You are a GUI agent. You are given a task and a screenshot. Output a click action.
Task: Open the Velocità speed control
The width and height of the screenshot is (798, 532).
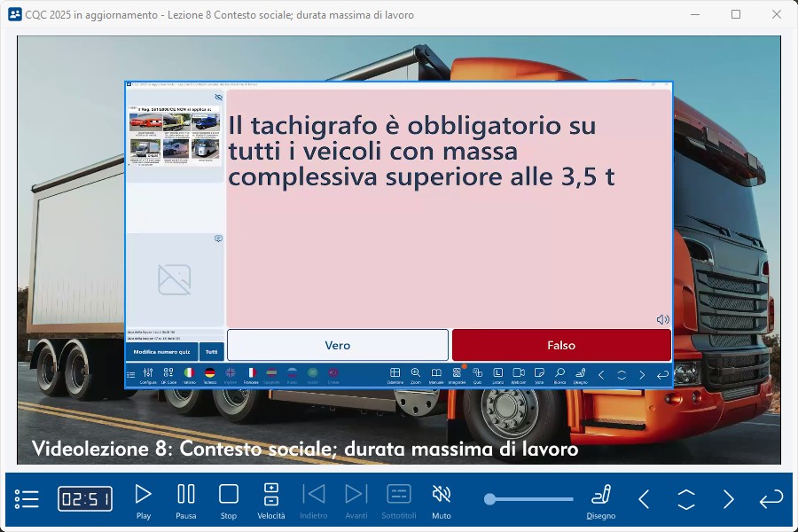point(271,500)
